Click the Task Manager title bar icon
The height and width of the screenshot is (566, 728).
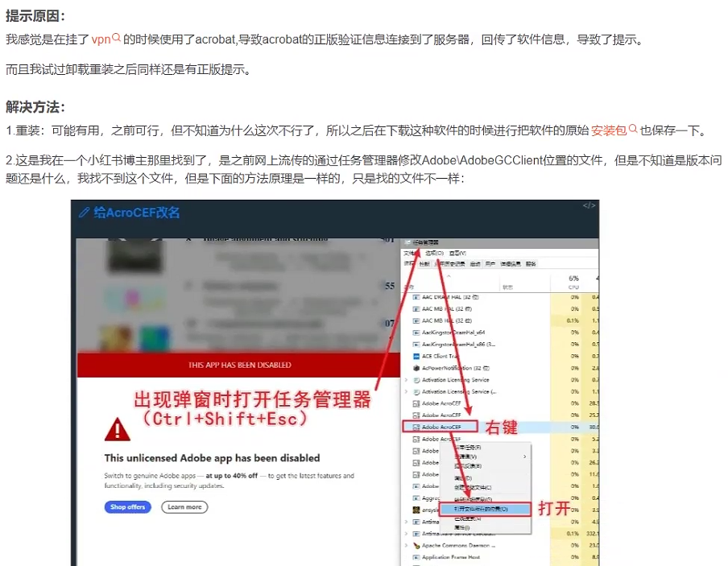(x=408, y=242)
